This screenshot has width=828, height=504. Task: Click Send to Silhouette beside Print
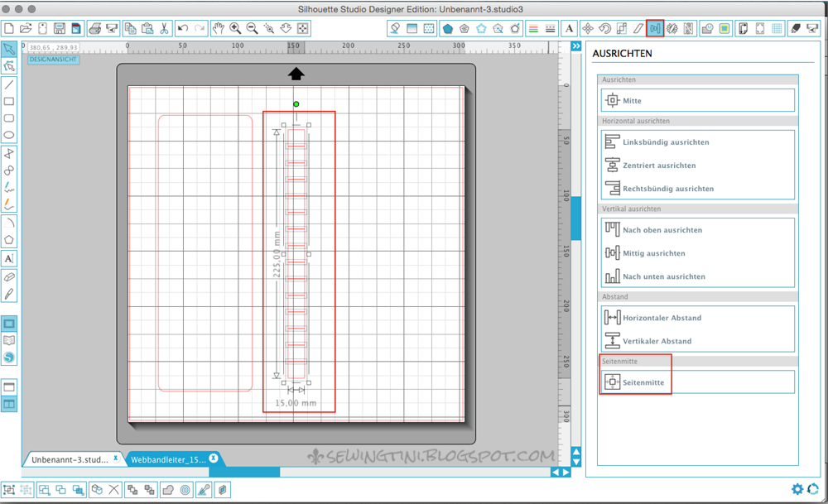point(112,28)
